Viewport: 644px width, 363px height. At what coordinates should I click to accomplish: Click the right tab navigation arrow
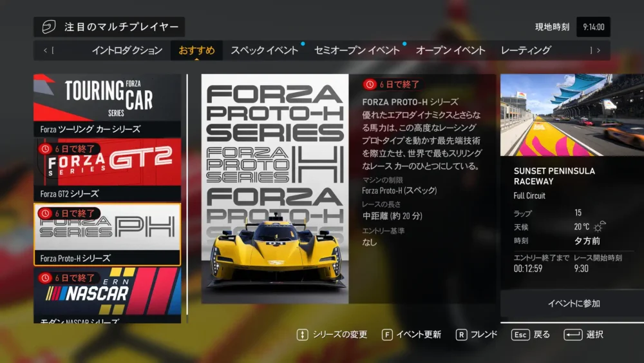(x=599, y=50)
